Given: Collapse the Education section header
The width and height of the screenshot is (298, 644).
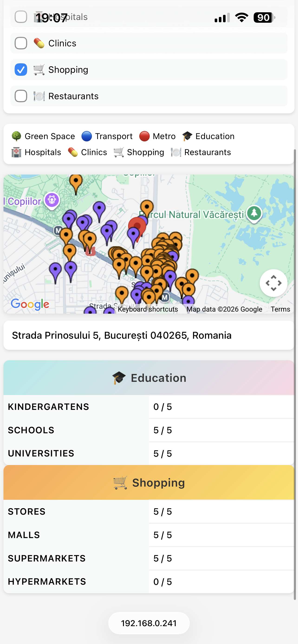Looking at the screenshot, I should (149, 378).
